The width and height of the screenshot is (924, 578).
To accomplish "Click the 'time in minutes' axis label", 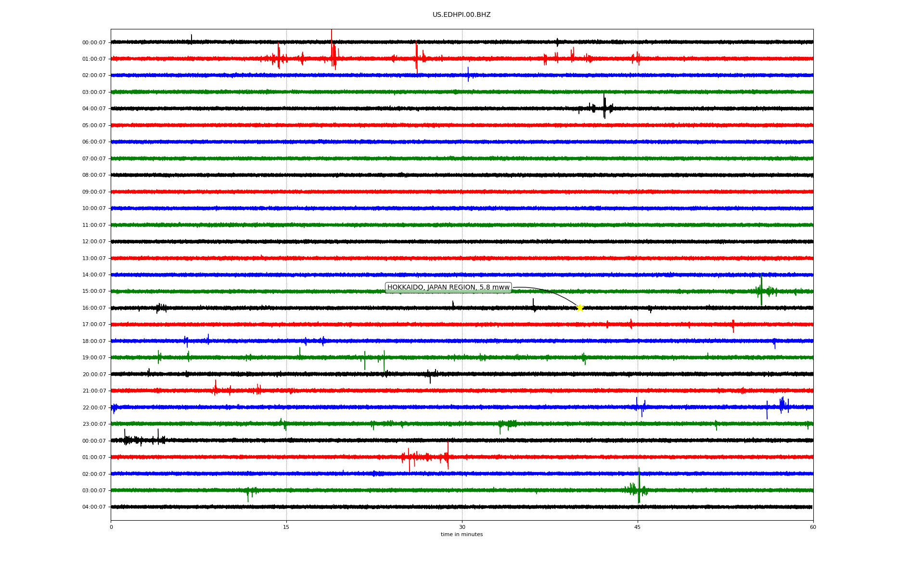I will click(x=462, y=535).
